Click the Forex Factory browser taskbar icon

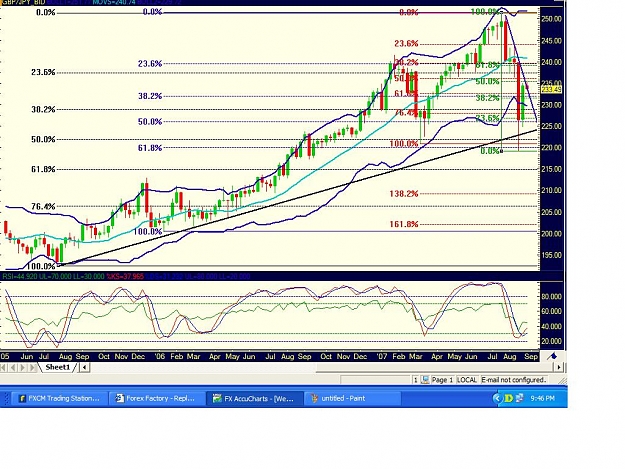click(x=119, y=398)
